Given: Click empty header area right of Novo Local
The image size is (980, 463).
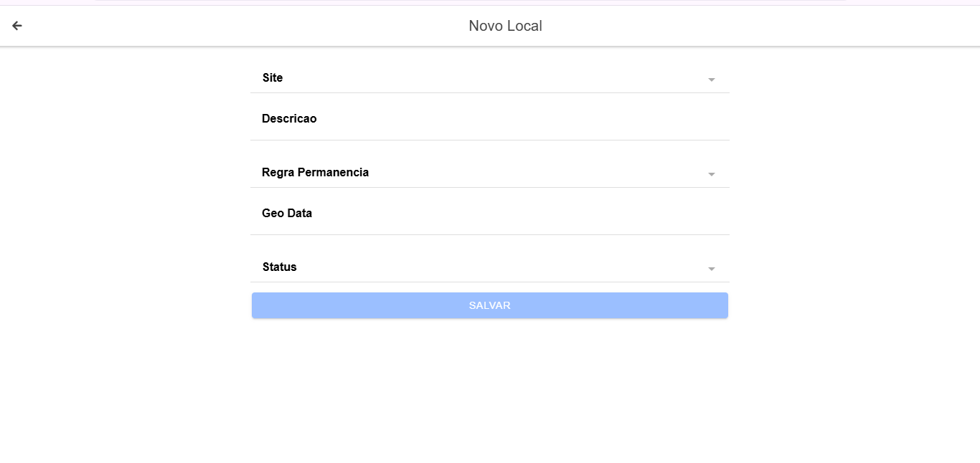Looking at the screenshot, I should click(753, 26).
